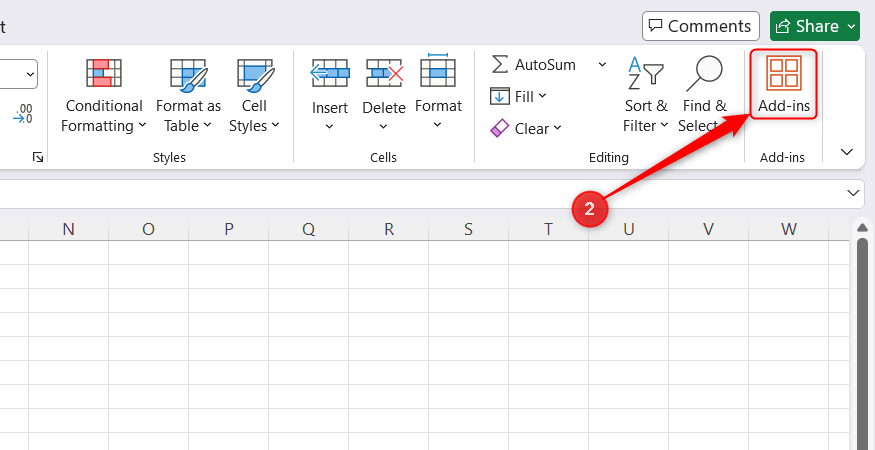Click the vertical scrollbar up arrow

tap(862, 227)
